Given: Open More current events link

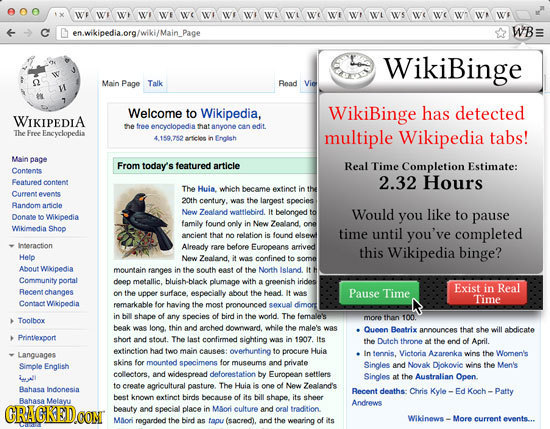Looking at the screenshot, I should (x=494, y=418).
